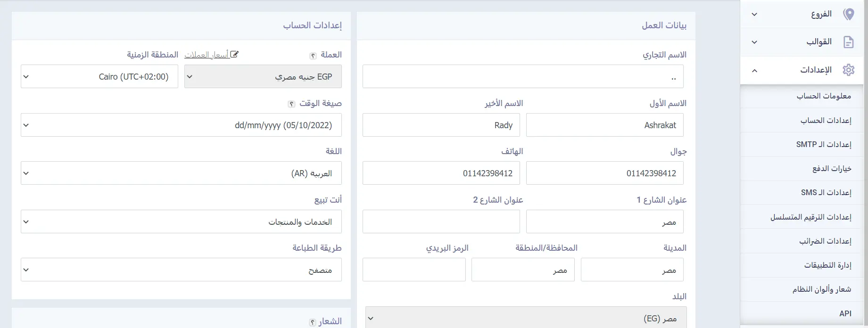Open إعدادات الـ SMTP menu item
Image resolution: width=868 pixels, height=328 pixels.
pos(823,144)
